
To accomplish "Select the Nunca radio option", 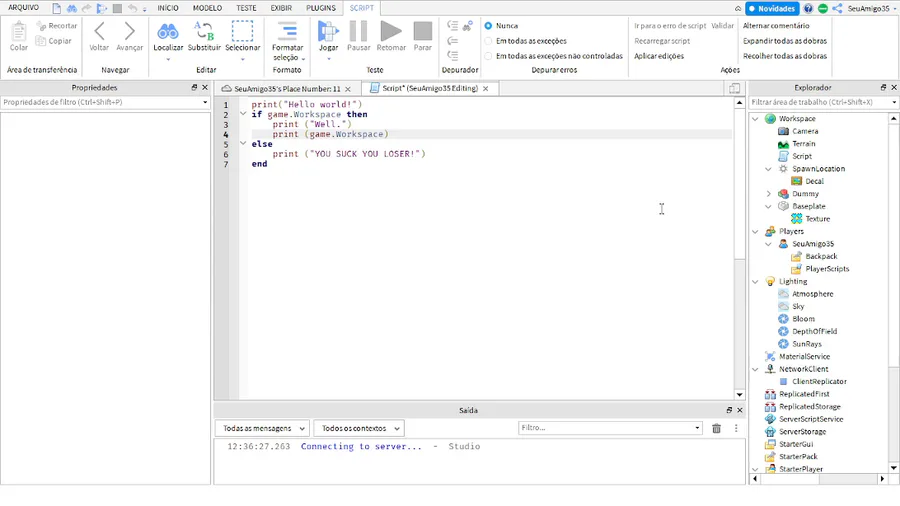I will pos(488,26).
